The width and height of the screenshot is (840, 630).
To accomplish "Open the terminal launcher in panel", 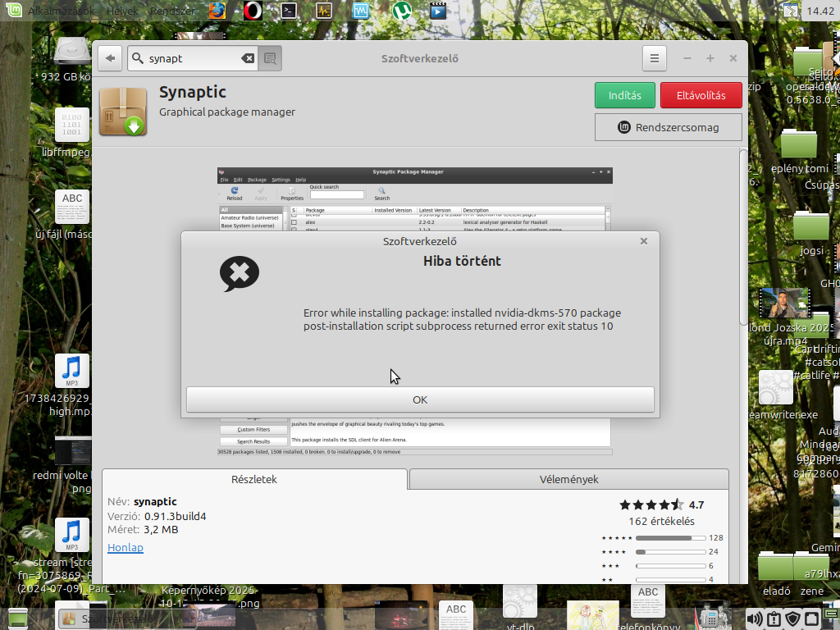I will pyautogui.click(x=289, y=11).
